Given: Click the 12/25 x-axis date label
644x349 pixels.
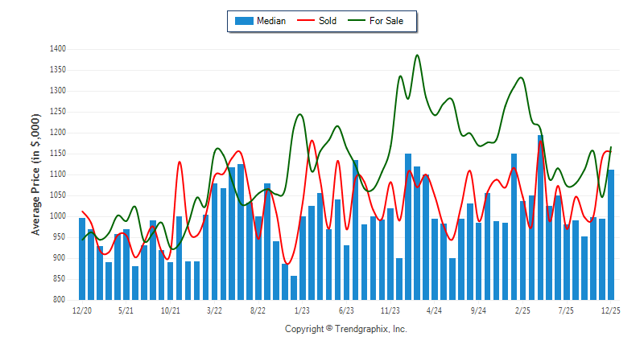Looking at the screenshot, I should (612, 310).
